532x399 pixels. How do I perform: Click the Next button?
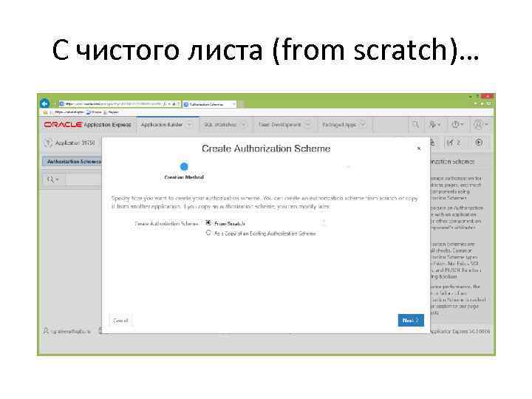[411, 320]
